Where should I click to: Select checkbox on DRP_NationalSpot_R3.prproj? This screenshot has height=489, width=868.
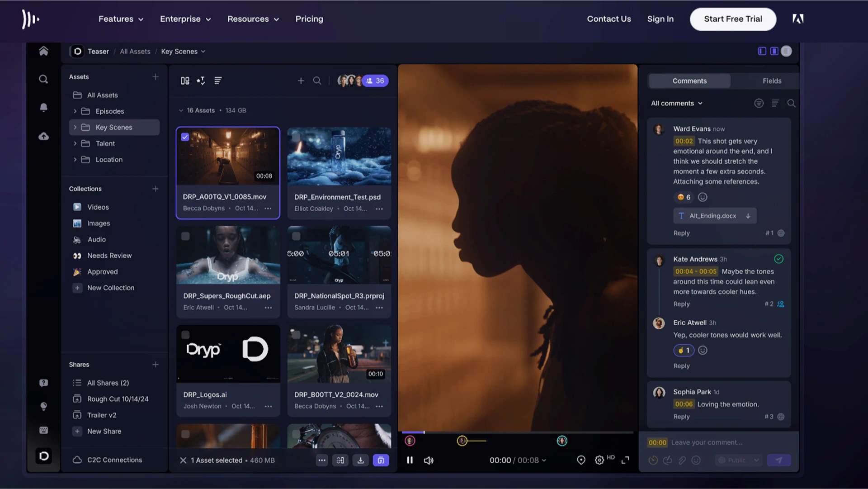point(296,236)
